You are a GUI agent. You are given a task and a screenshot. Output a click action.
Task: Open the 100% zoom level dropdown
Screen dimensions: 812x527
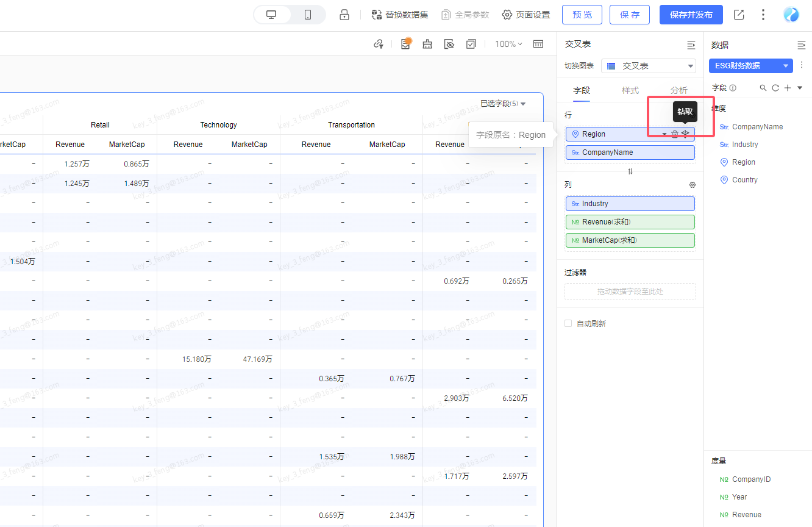(508, 44)
